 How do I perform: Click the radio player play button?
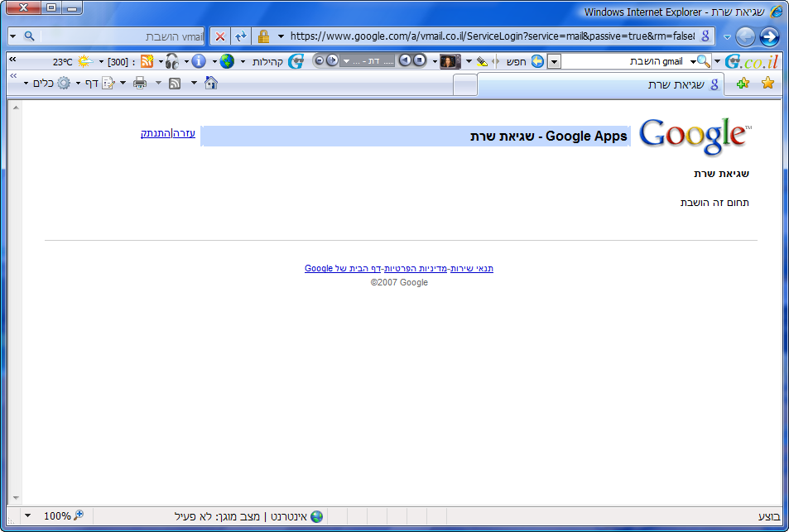coord(332,60)
